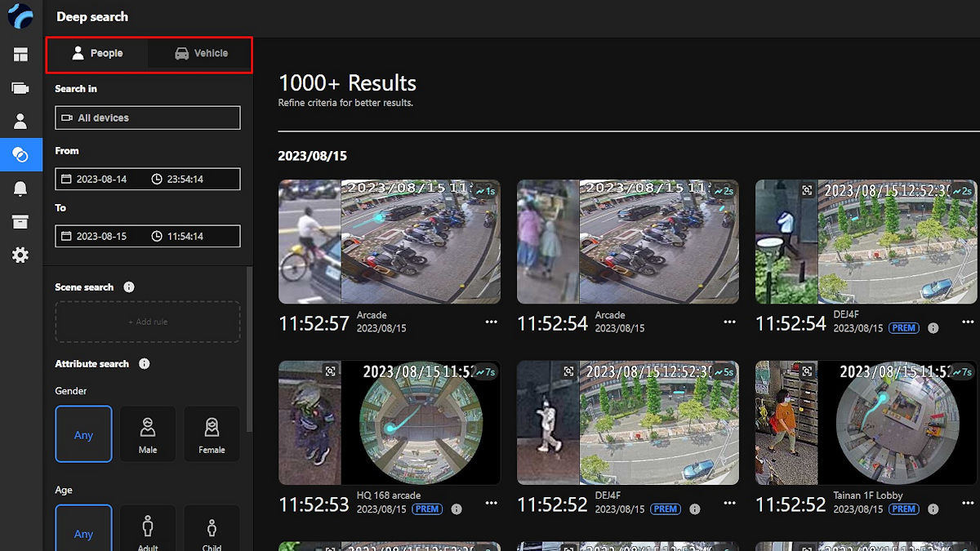The height and width of the screenshot is (551, 980).
Task: Open the Tainan 1F Lobby result thumbnail
Action: [x=867, y=423]
